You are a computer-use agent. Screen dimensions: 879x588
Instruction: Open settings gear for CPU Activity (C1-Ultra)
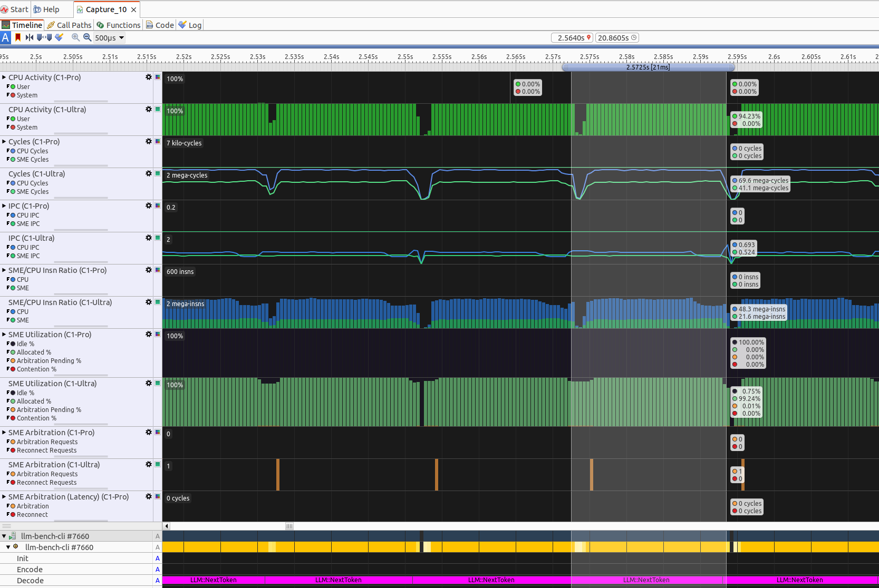coord(149,109)
